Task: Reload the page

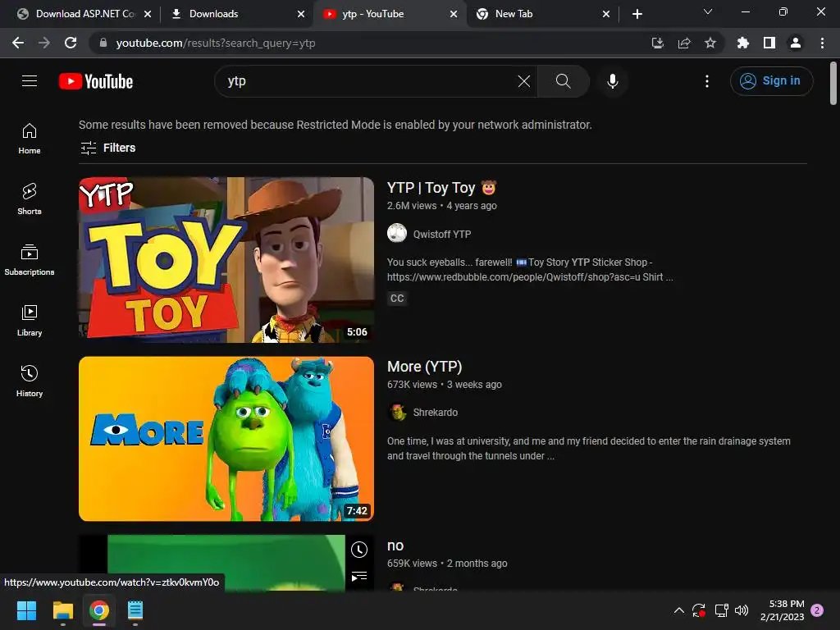Action: [x=71, y=43]
